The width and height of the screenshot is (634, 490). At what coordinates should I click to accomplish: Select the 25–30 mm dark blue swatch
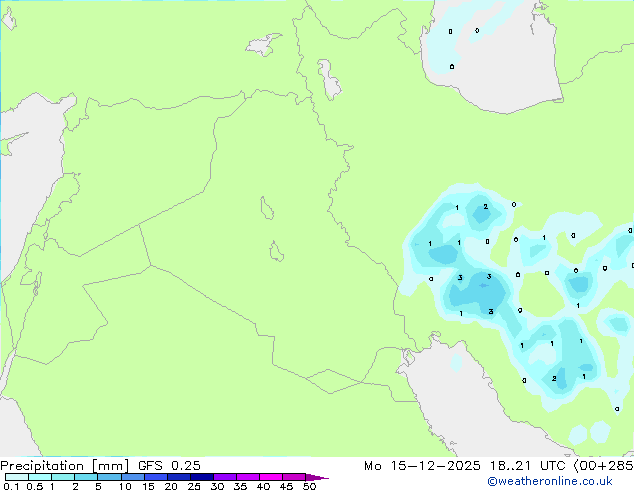tap(201, 477)
